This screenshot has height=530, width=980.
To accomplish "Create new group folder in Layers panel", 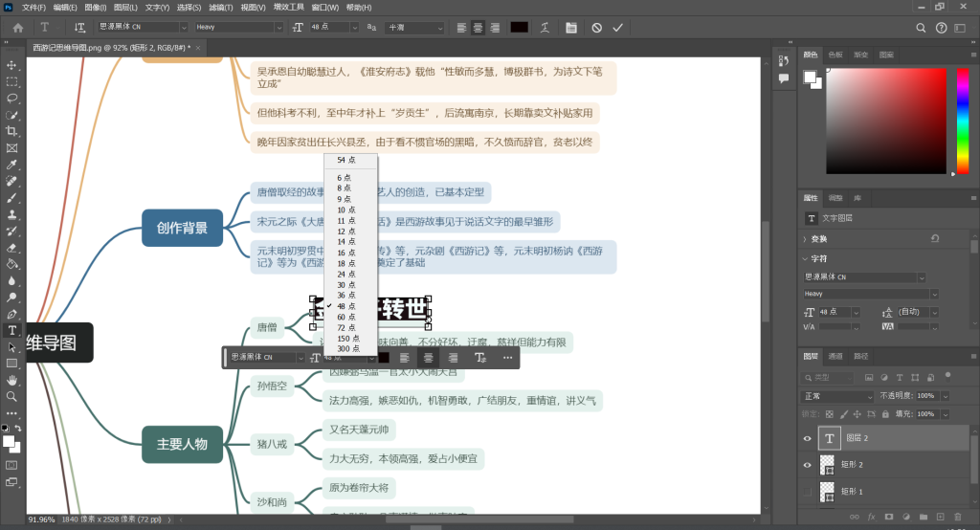I will tap(924, 517).
